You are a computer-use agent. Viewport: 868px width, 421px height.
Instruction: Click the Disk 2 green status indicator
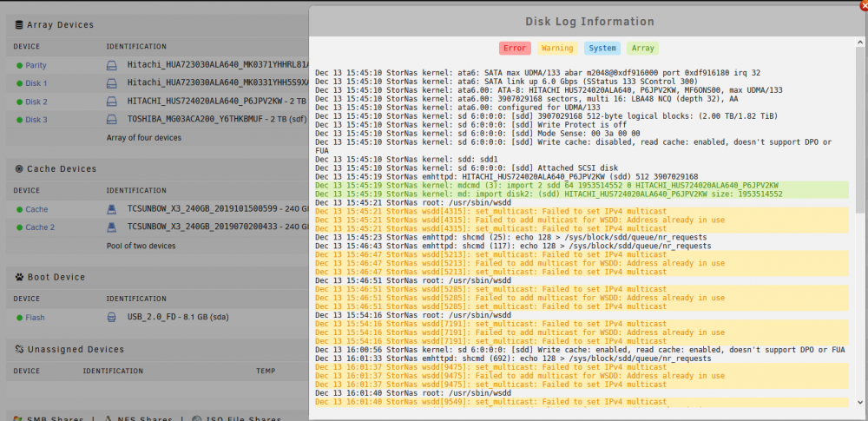pyautogui.click(x=19, y=102)
